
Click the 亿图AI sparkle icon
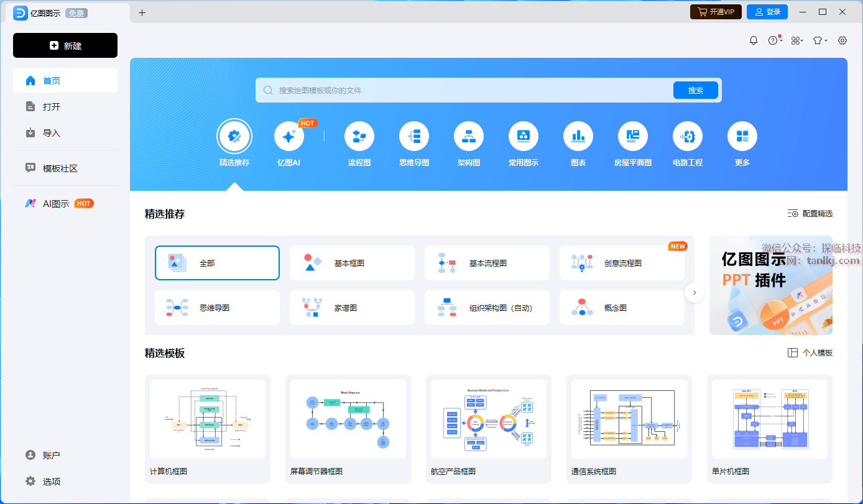click(289, 137)
